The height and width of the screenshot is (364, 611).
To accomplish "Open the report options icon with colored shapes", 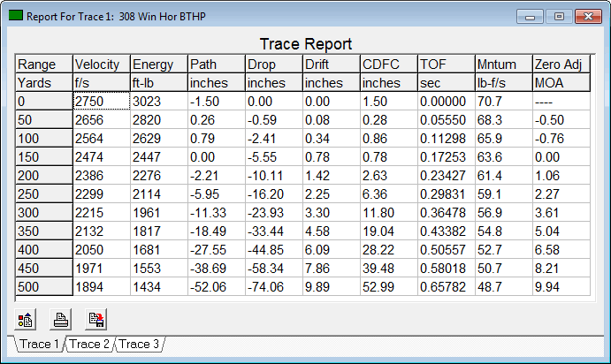I will tap(26, 319).
